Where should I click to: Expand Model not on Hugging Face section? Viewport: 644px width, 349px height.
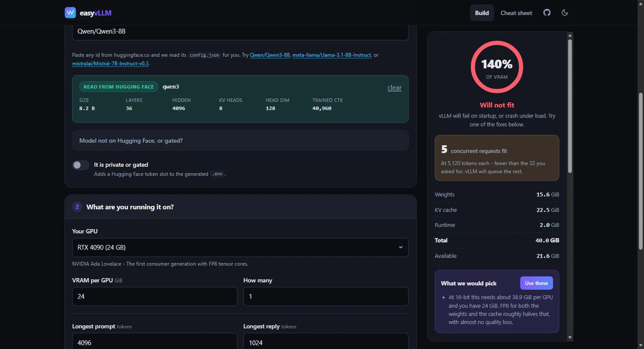coord(240,140)
